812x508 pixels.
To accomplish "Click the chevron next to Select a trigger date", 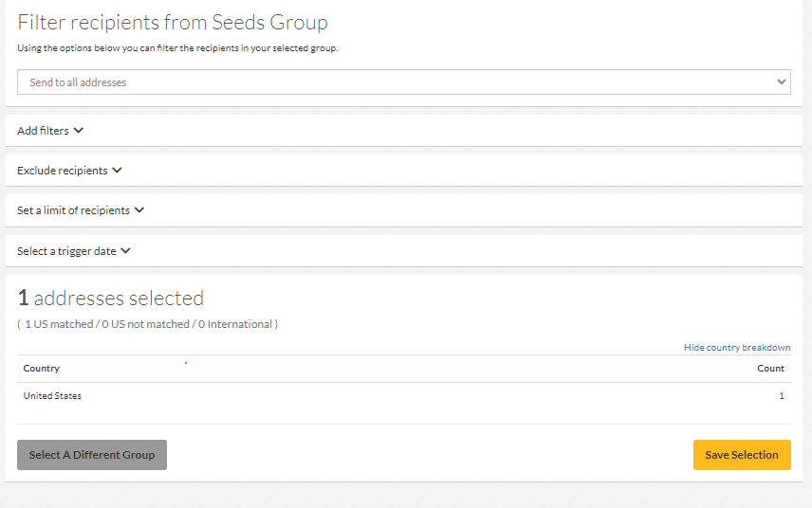I will pyautogui.click(x=125, y=251).
